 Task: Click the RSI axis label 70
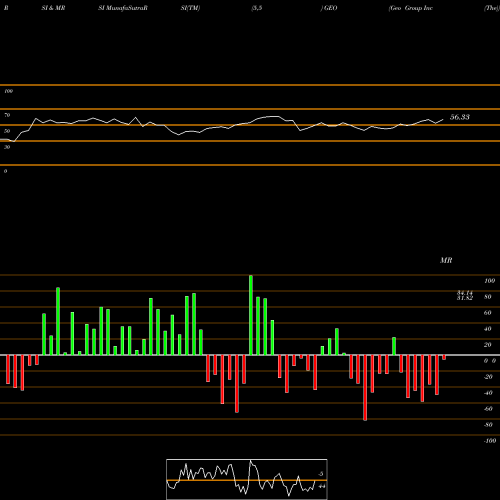tap(7, 115)
